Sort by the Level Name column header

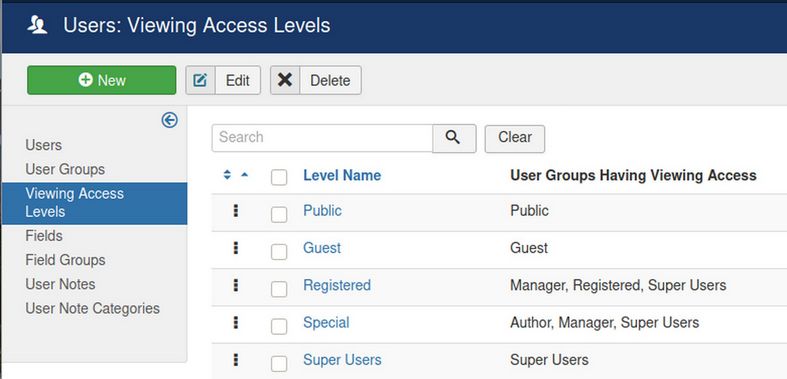pos(342,175)
